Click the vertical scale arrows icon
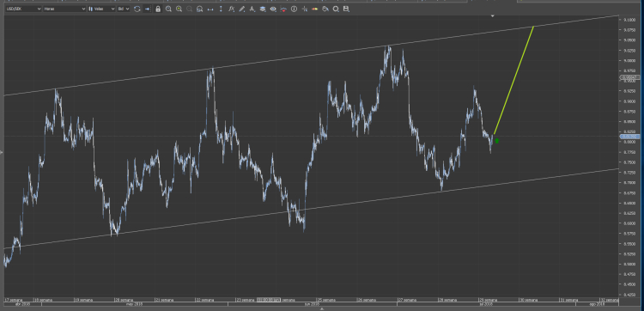Image resolution: width=644 pixels, height=311 pixels. [221, 9]
